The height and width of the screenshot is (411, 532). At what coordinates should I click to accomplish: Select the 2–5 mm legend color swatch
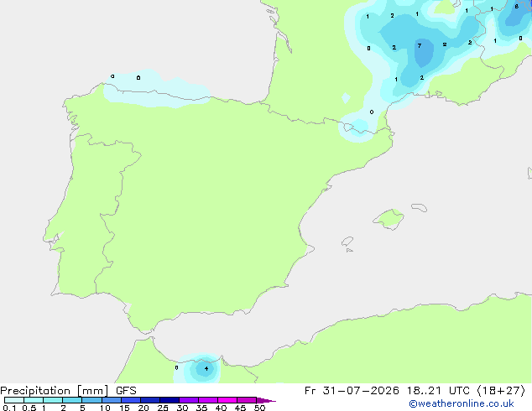pos(72,400)
